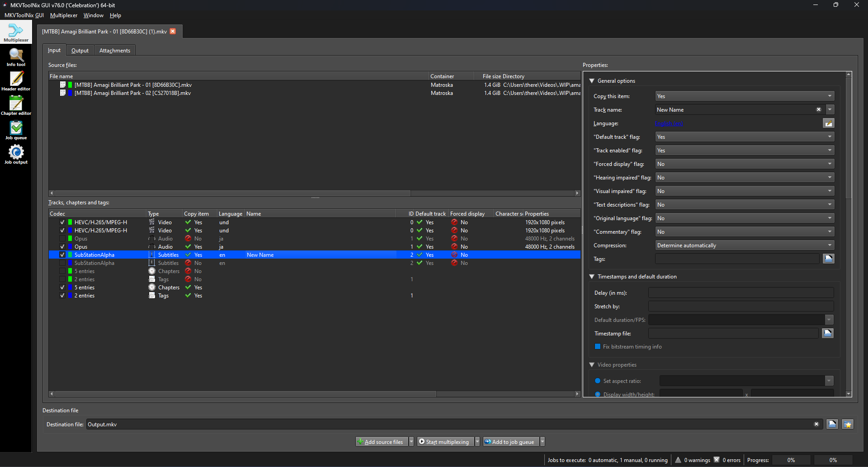Open the Start multiplexing dropdown arrow
This screenshot has width=868, height=467.
pos(477,442)
